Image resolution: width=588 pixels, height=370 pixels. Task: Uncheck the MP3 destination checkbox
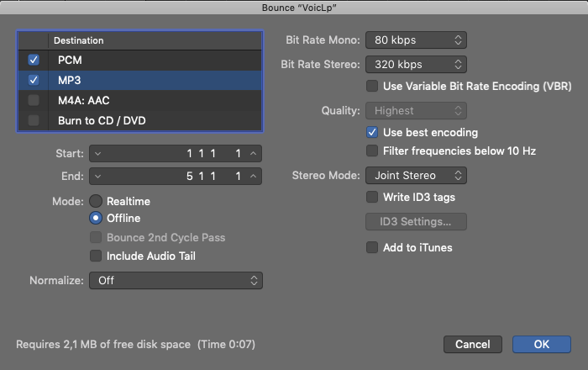tap(34, 81)
